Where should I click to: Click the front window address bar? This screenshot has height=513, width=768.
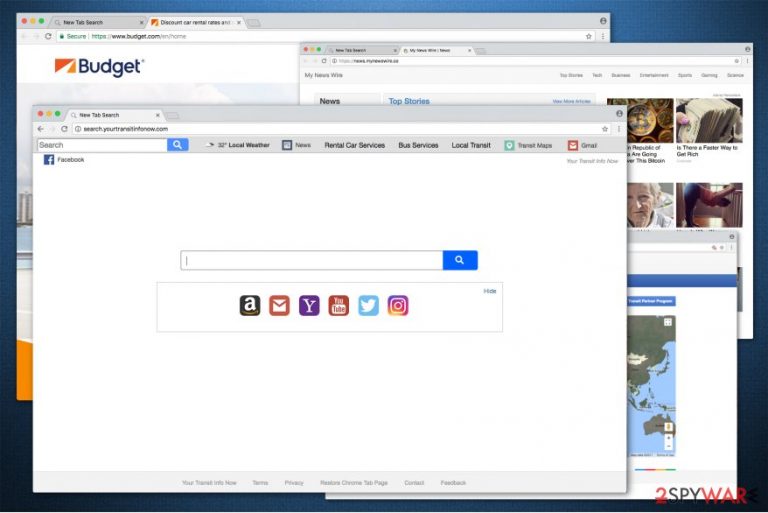(x=336, y=129)
